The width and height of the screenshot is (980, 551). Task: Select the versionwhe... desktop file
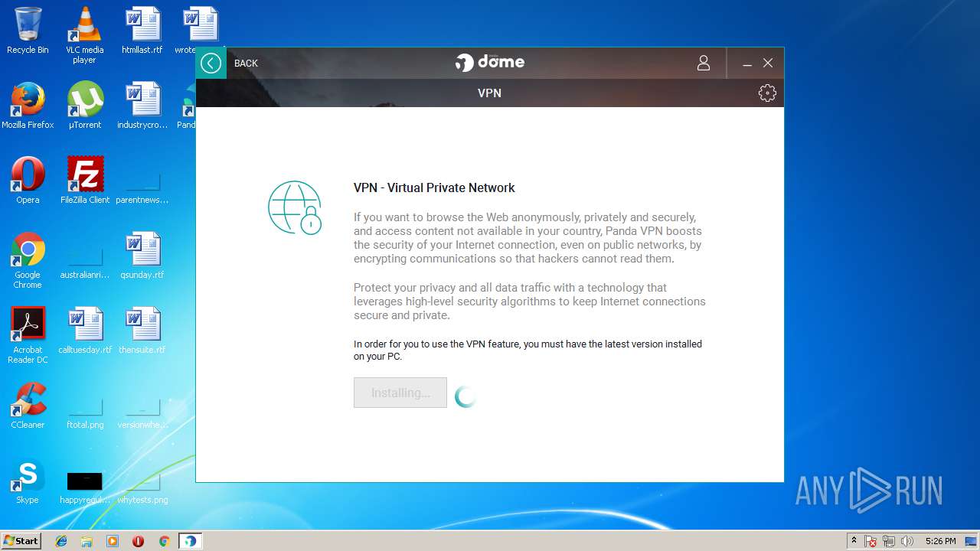click(142, 413)
